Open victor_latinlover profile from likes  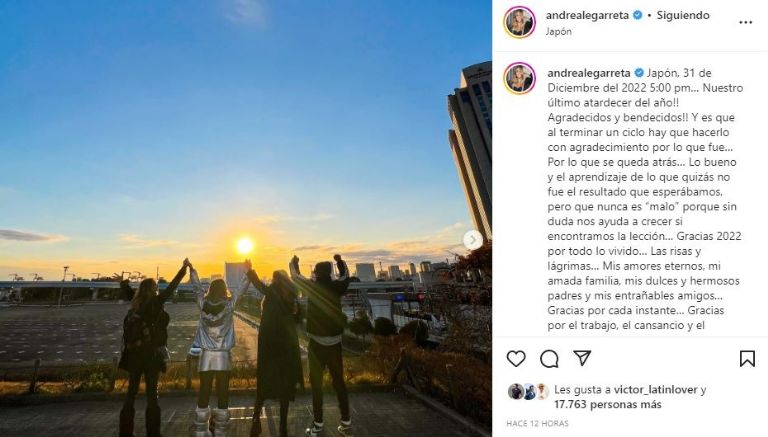(655, 390)
